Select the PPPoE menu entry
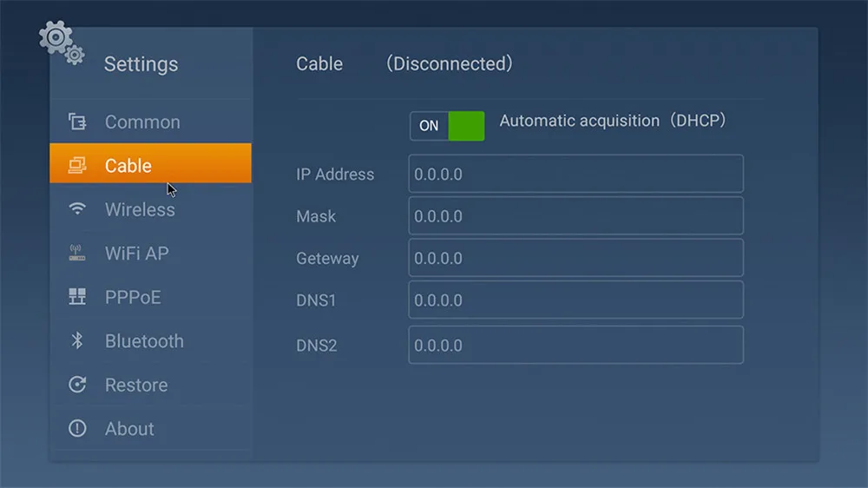Viewport: 868px width, 488px height. click(x=133, y=297)
